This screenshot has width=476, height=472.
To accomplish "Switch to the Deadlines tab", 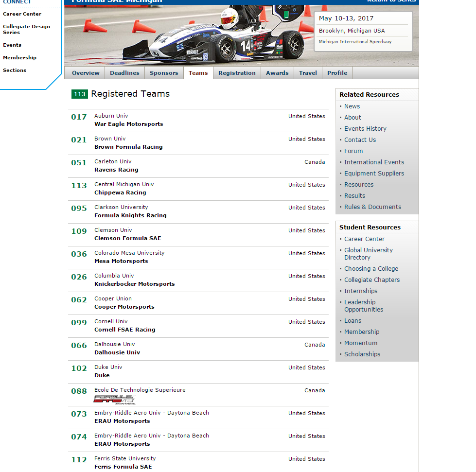I will coord(124,73).
